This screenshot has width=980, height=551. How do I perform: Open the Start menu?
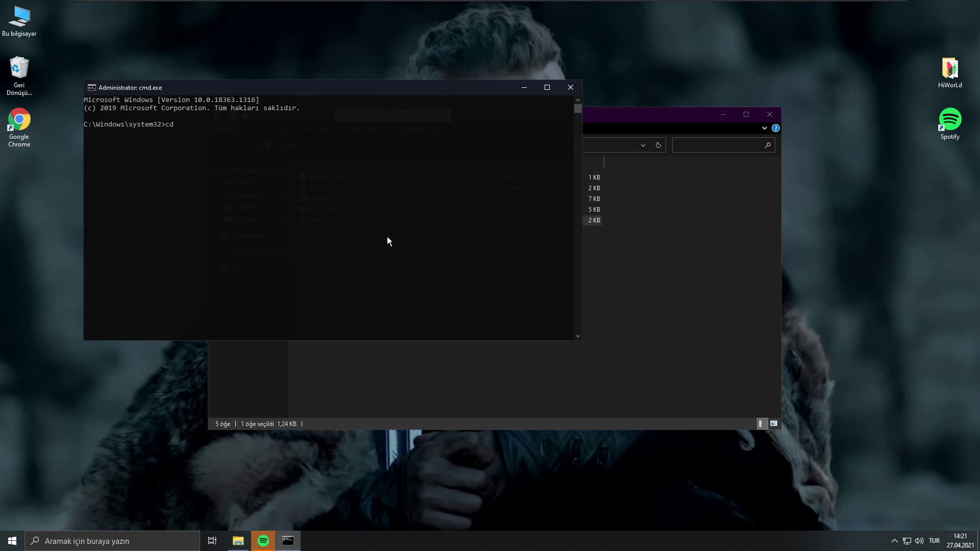point(11,540)
